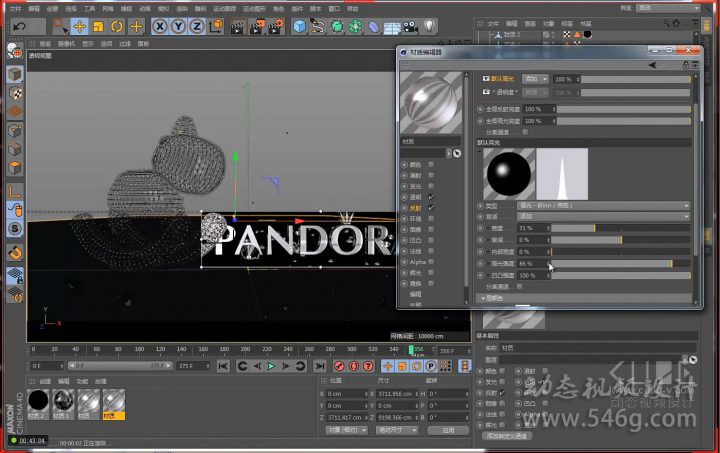The width and height of the screenshot is (720, 453).
Task: Switch to Edges mode
Action: tap(15, 149)
